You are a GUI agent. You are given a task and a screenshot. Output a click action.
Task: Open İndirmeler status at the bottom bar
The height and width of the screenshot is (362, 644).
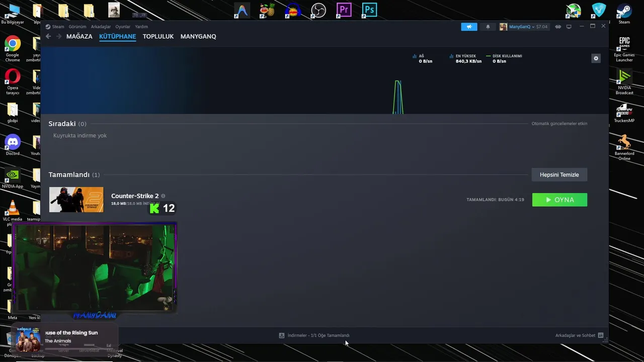[x=318, y=335]
